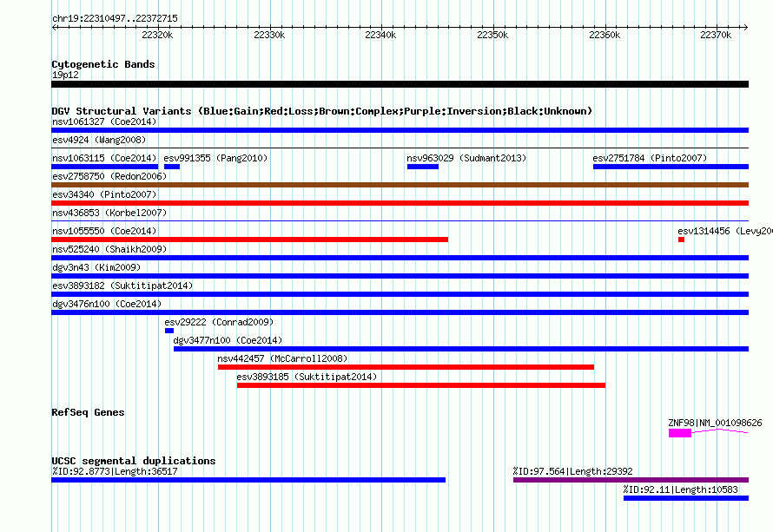
Task: Click the 22330k ruler position
Action: pyautogui.click(x=269, y=35)
